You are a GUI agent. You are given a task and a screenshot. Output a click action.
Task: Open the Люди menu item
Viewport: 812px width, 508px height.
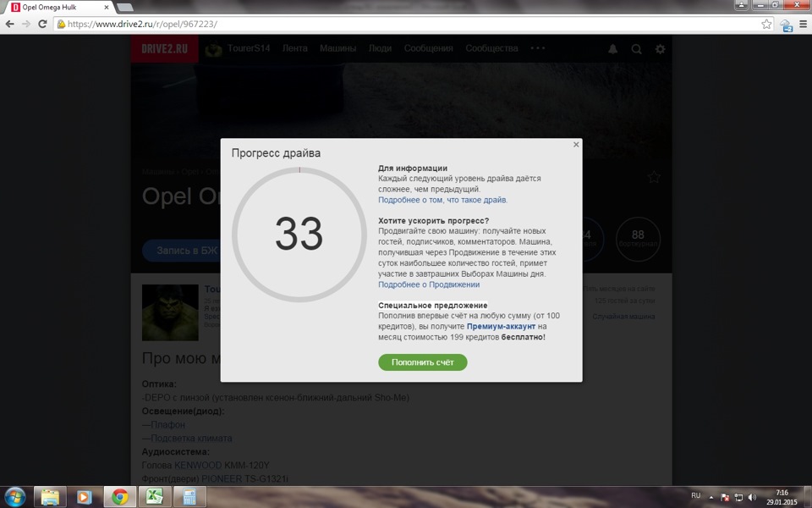380,48
